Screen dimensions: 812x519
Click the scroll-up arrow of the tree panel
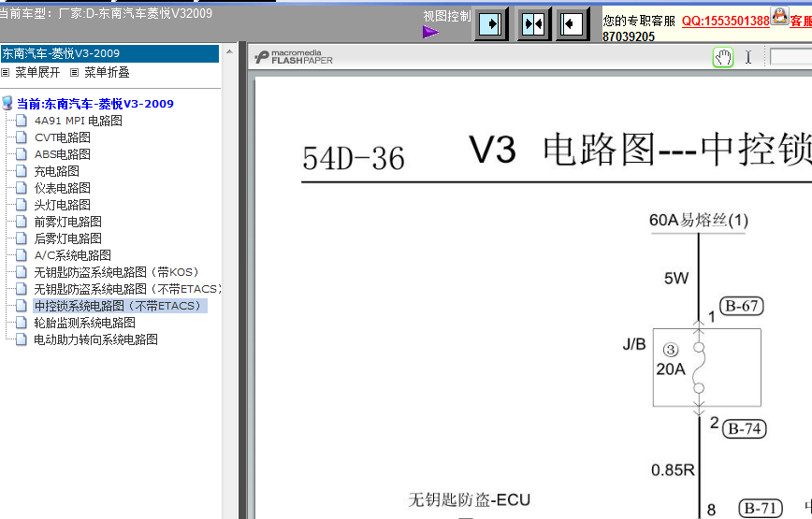[229, 51]
